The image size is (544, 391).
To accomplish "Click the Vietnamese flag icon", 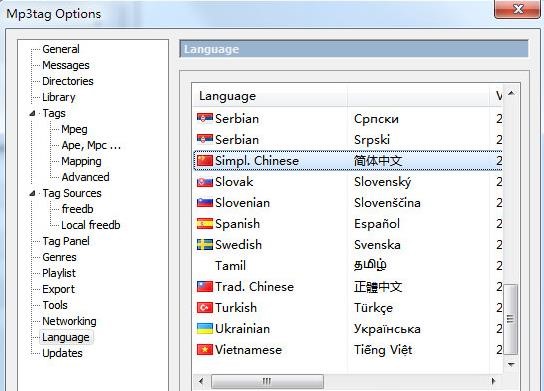I will [205, 350].
